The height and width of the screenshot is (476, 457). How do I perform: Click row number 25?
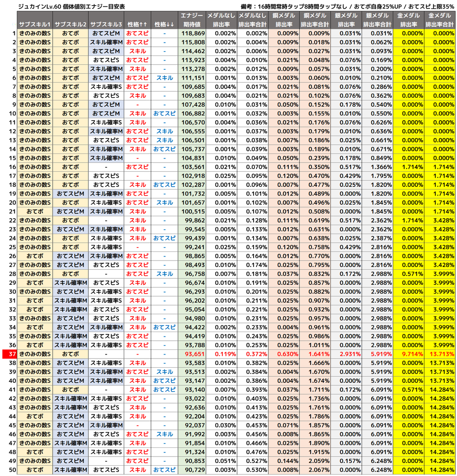click(x=12, y=247)
